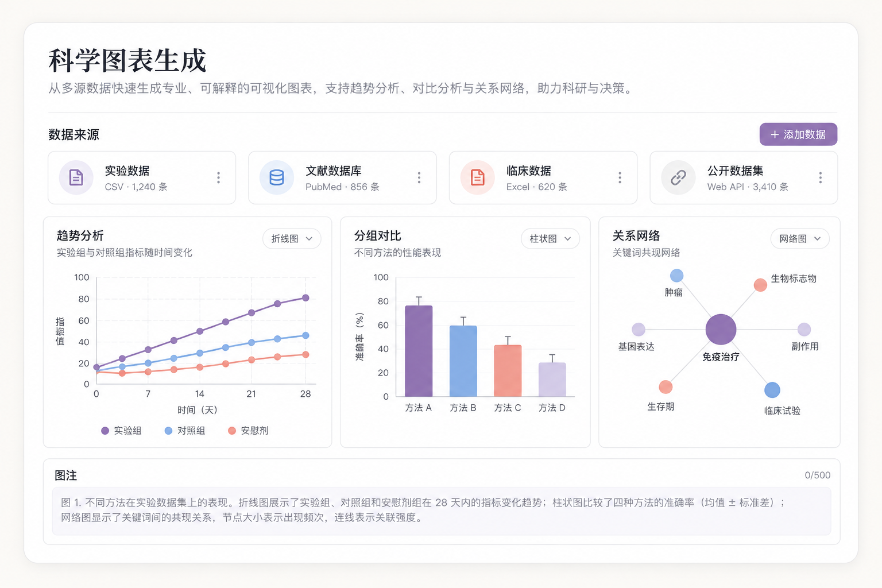Viewport: 882px width, 588px height.
Task: Click the 'CSV · 1,240 条' text
Action: 136,187
